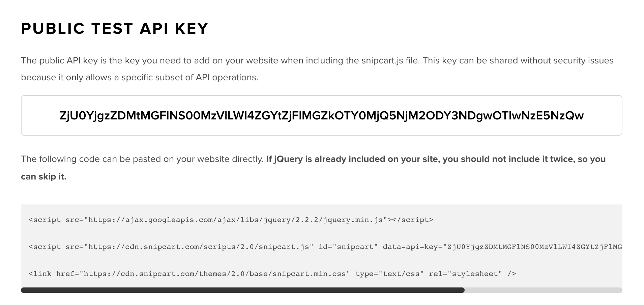Click the snipcart.min.css URL in the code
644x305 pixels.
point(214,274)
